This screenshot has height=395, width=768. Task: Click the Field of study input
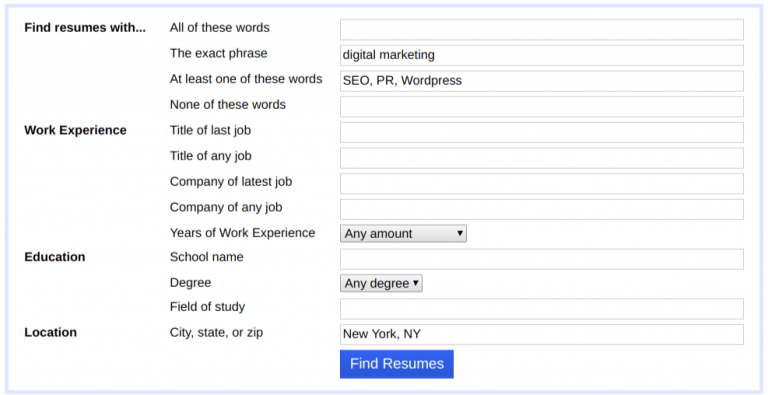(x=542, y=309)
